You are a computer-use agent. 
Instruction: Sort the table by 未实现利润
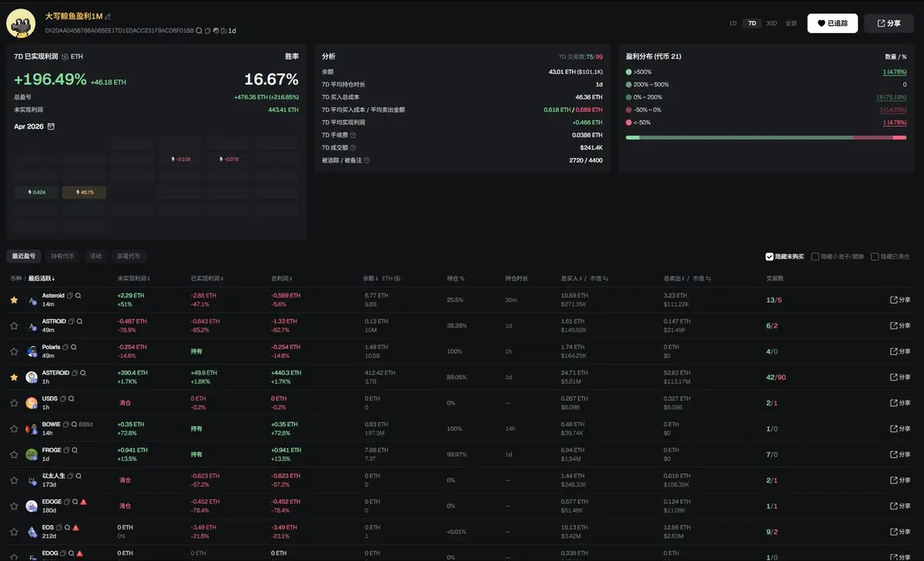(x=133, y=278)
